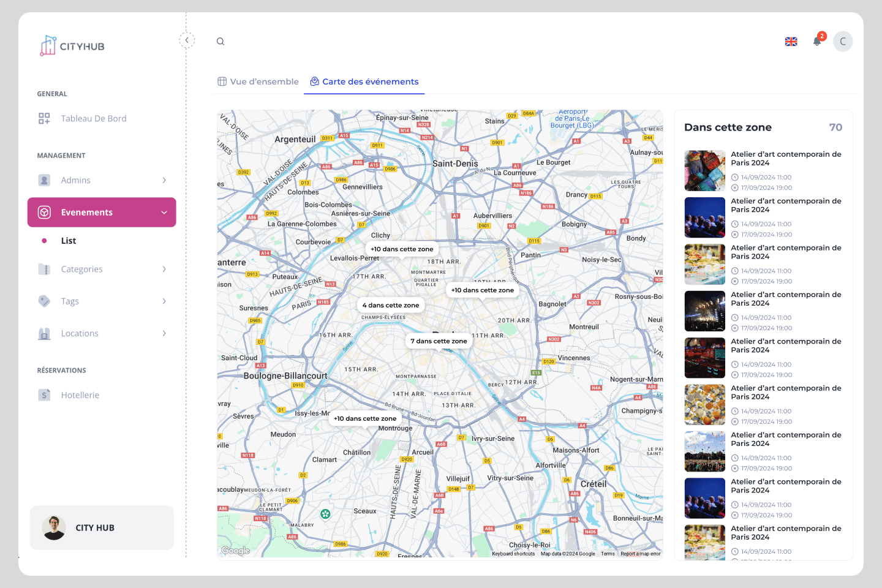The height and width of the screenshot is (588, 882).
Task: Expand the Locations submenu chevron
Action: (x=164, y=333)
